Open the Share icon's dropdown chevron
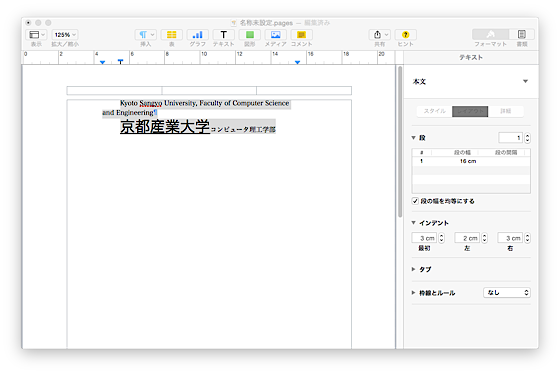This screenshot has height=374, width=560. (x=386, y=35)
